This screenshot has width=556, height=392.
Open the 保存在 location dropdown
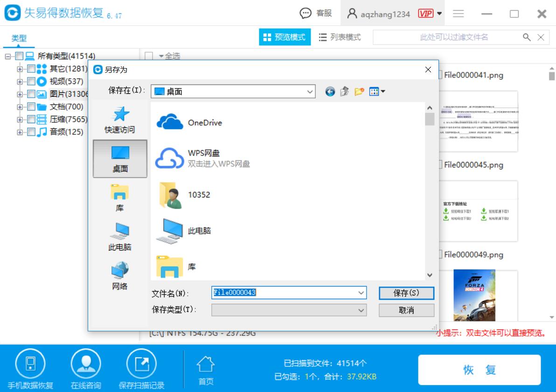[233, 91]
